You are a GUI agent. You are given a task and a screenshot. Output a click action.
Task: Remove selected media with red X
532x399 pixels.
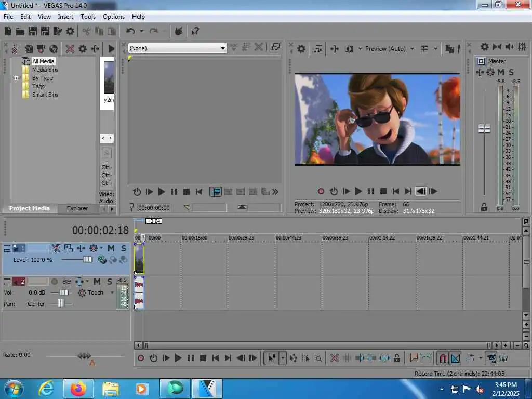(70, 48)
